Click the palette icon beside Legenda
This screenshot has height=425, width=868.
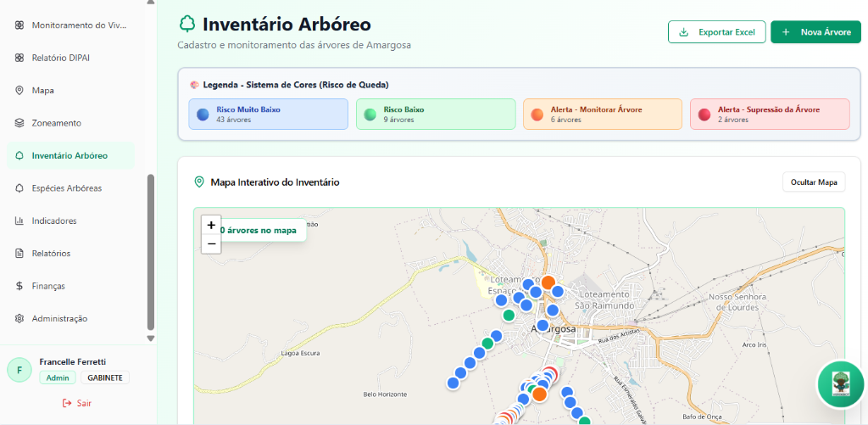coord(194,85)
